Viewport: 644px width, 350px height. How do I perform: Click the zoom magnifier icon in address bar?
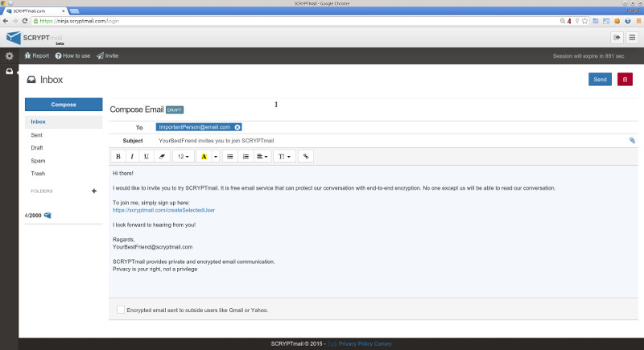562,21
